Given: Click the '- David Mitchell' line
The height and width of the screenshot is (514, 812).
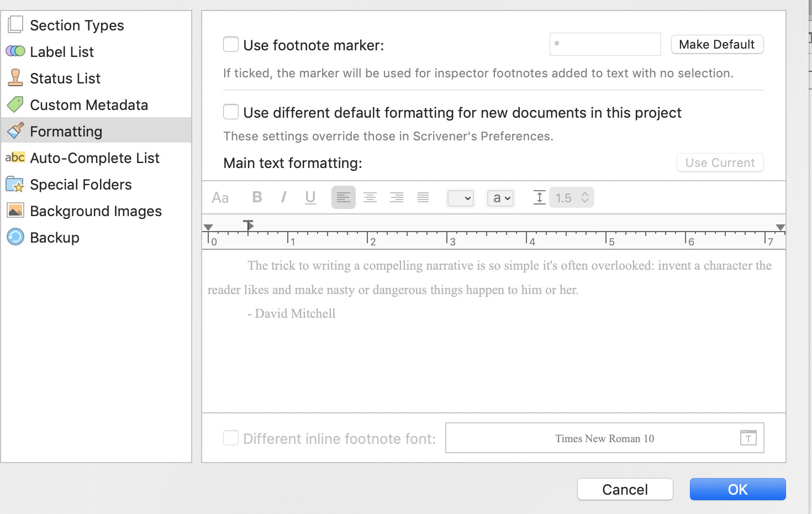Looking at the screenshot, I should click(x=291, y=313).
